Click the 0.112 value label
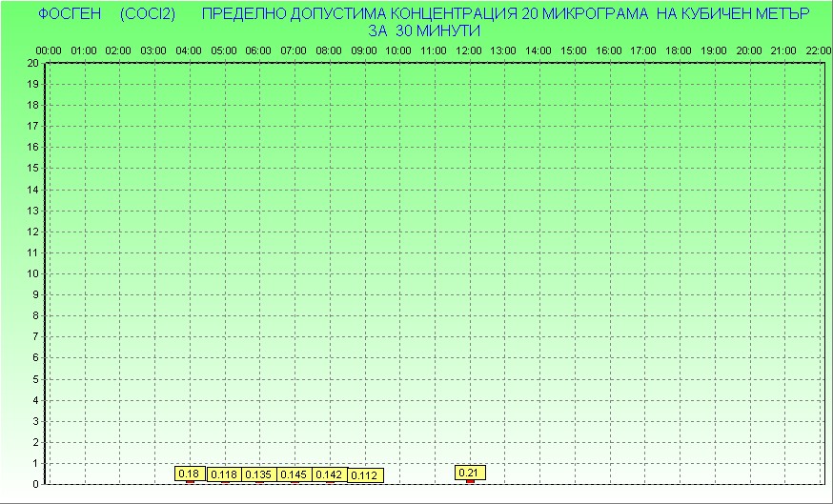The image size is (833, 504). point(365,475)
